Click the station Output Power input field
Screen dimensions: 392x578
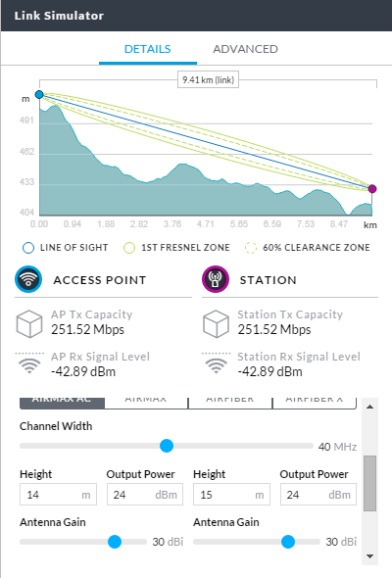318,495
